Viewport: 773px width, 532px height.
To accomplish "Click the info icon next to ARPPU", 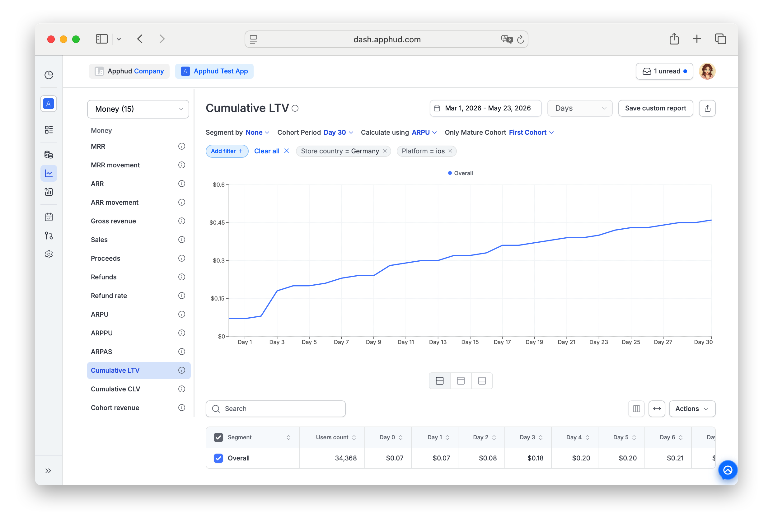I will [x=182, y=333].
